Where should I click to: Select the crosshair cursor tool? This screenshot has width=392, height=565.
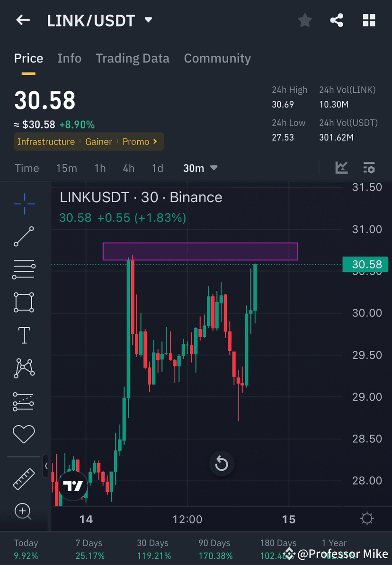click(24, 203)
